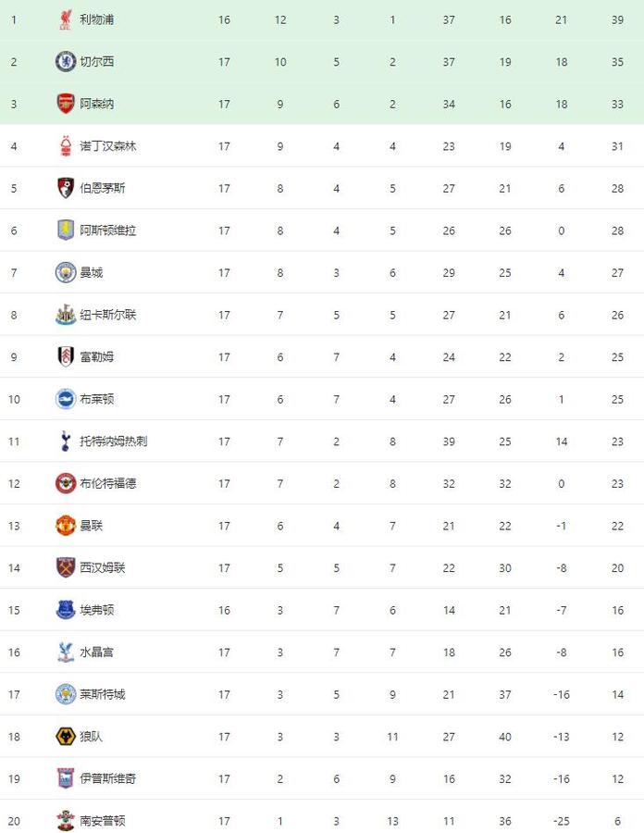Click the Fulham club crest icon
644x833 pixels.
pyautogui.click(x=66, y=356)
